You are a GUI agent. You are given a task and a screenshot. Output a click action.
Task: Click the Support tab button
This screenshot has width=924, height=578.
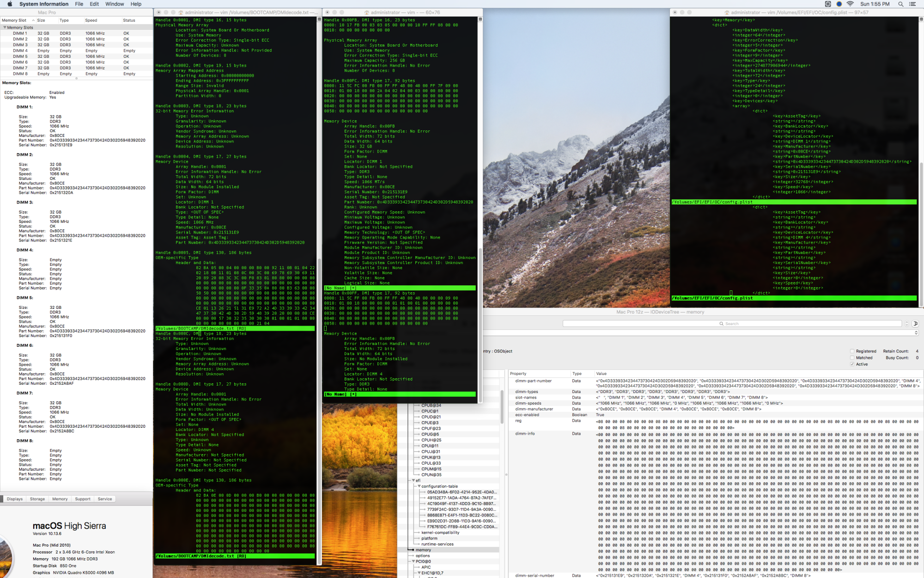83,499
